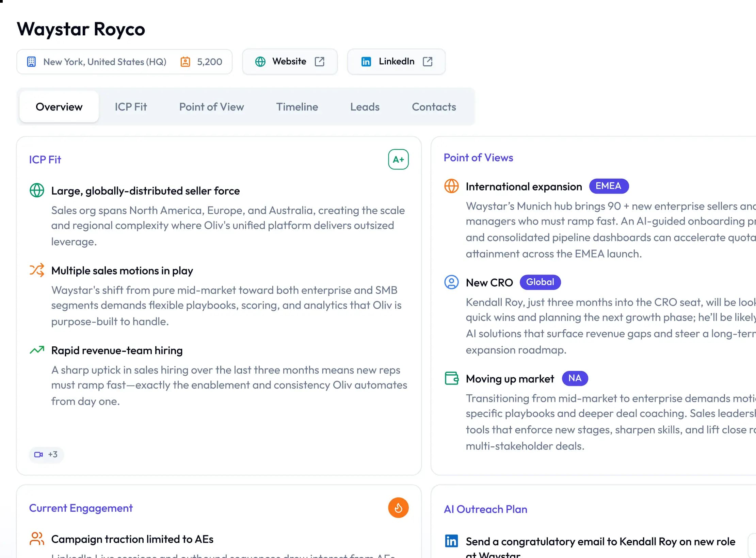Click "Campaign traction limited to AEs" heading

(132, 539)
